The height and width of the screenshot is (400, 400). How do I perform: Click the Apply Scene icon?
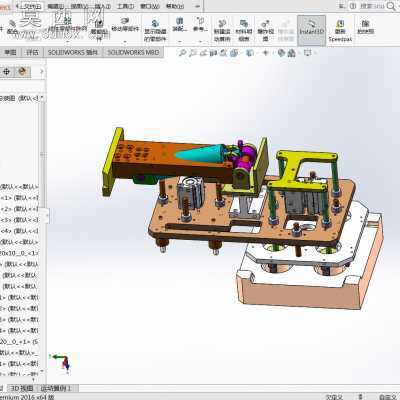(x=291, y=53)
